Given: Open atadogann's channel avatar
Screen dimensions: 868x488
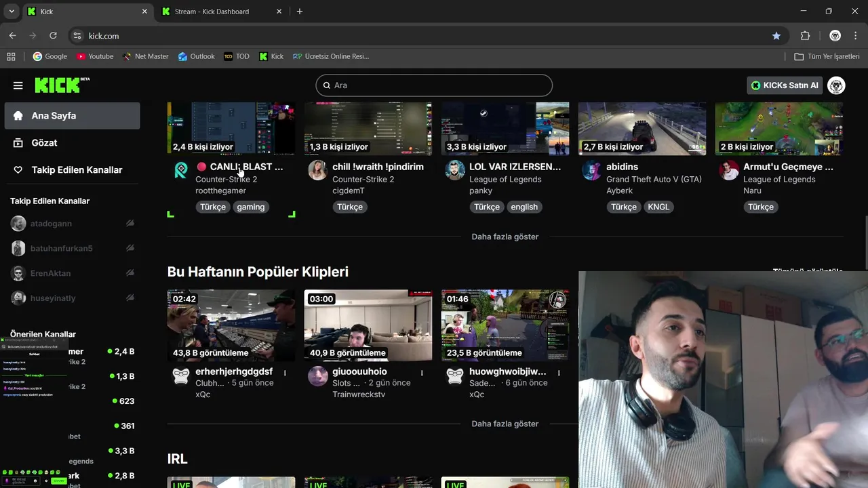Looking at the screenshot, I should coord(18,224).
